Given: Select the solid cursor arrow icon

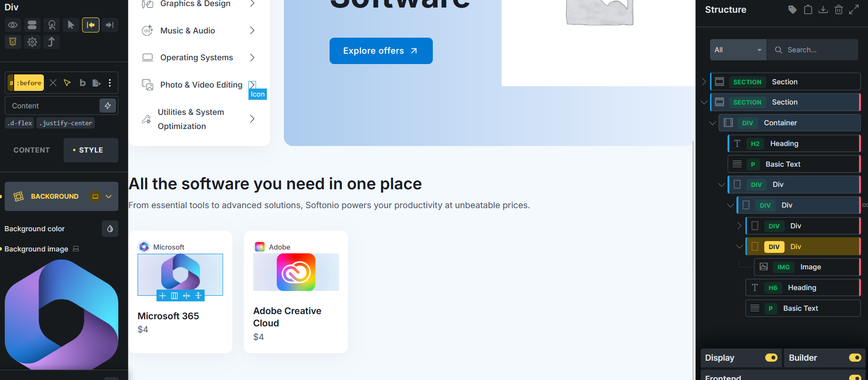Looking at the screenshot, I should [x=71, y=25].
